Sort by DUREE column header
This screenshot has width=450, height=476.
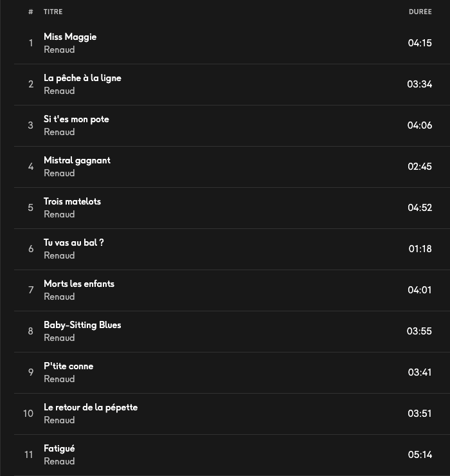coord(420,12)
